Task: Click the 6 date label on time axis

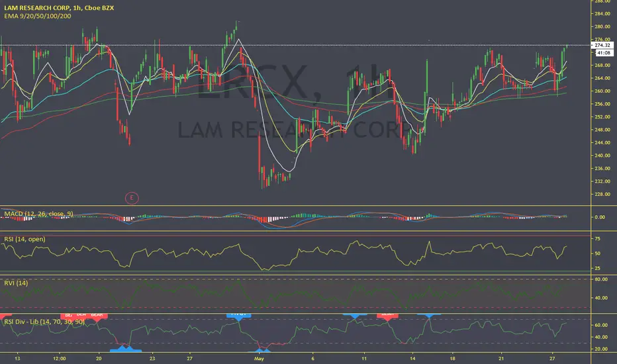Action: tap(313, 359)
